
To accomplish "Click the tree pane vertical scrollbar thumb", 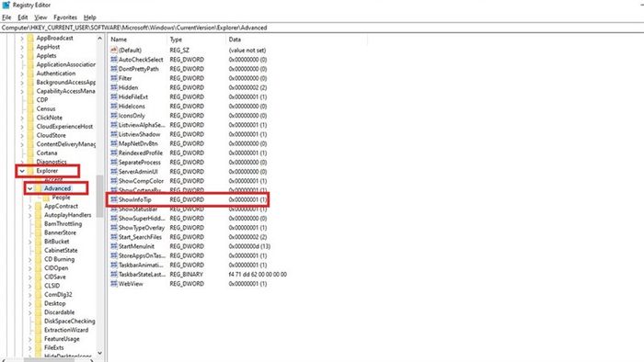I will [99, 196].
